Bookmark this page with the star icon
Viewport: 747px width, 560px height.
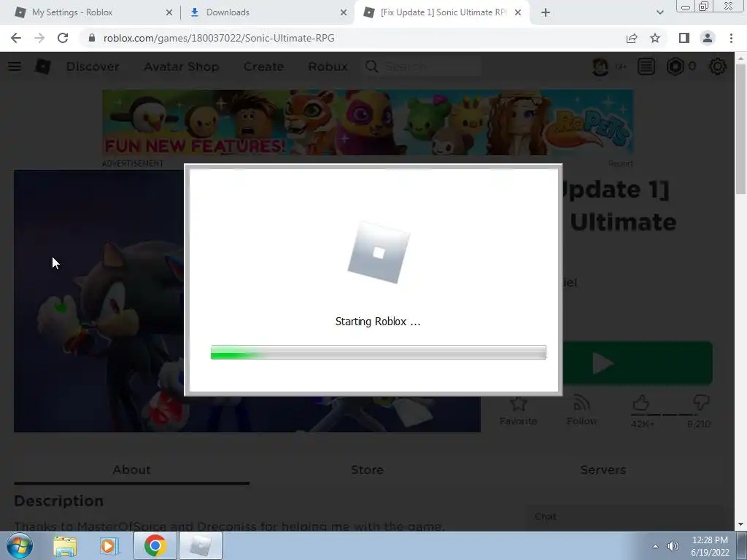click(655, 38)
